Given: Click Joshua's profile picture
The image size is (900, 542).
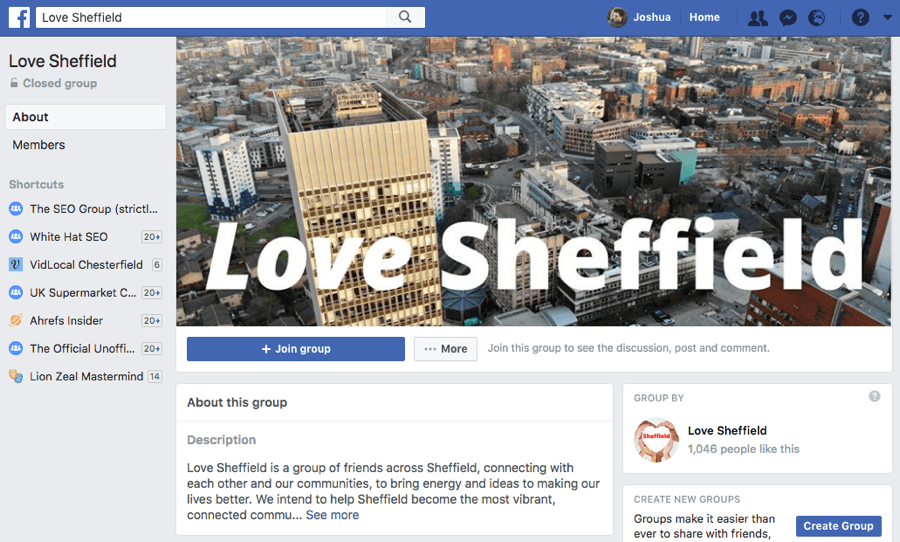Looking at the screenshot, I should coord(618,17).
